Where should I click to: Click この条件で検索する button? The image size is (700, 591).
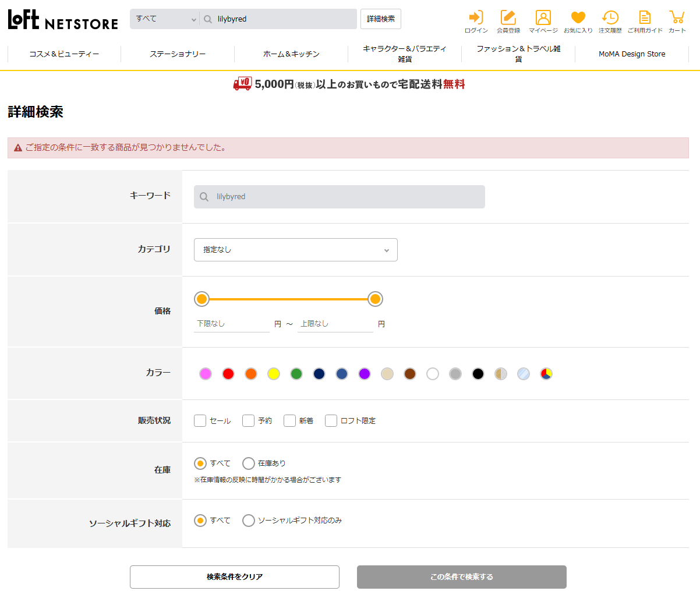click(x=462, y=577)
